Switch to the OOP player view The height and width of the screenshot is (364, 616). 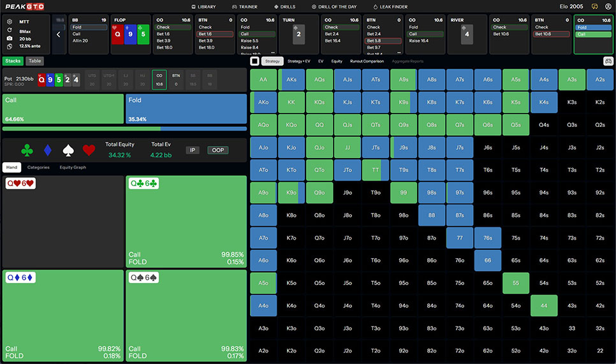point(217,150)
